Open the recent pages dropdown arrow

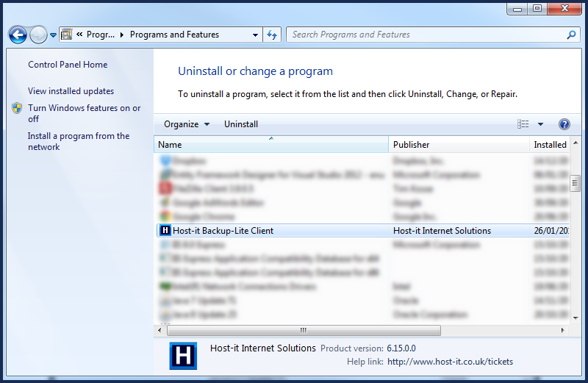(53, 35)
